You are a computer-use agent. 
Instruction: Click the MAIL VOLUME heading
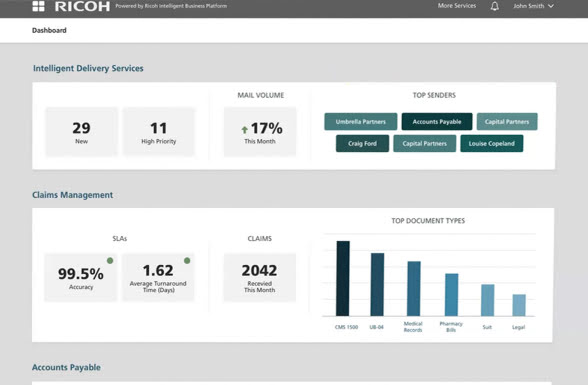[x=260, y=95]
